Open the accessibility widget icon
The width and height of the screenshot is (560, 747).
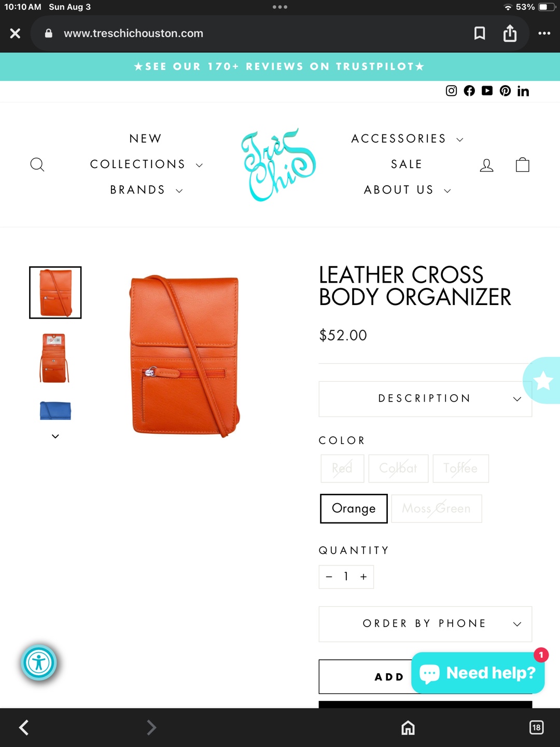tap(39, 662)
